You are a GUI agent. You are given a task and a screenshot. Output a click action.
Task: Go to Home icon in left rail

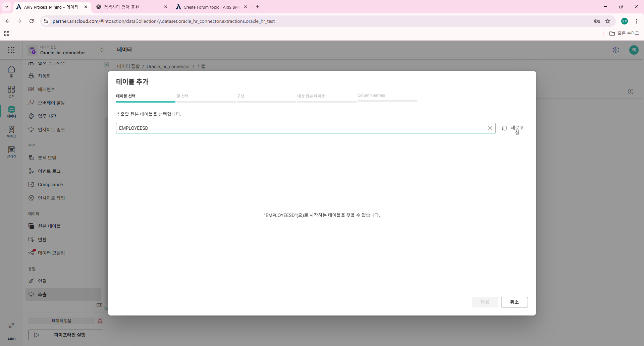(x=11, y=71)
